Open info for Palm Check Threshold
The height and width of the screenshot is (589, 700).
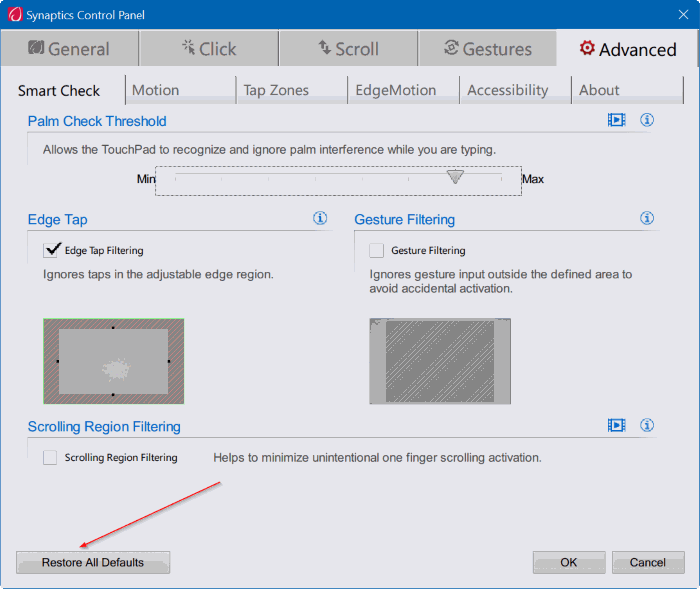647,120
